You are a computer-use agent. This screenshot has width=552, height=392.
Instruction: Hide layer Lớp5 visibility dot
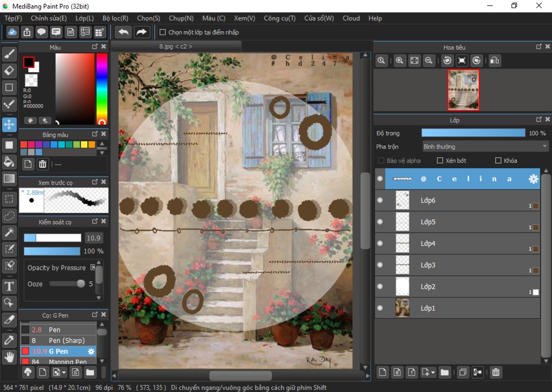(x=380, y=222)
